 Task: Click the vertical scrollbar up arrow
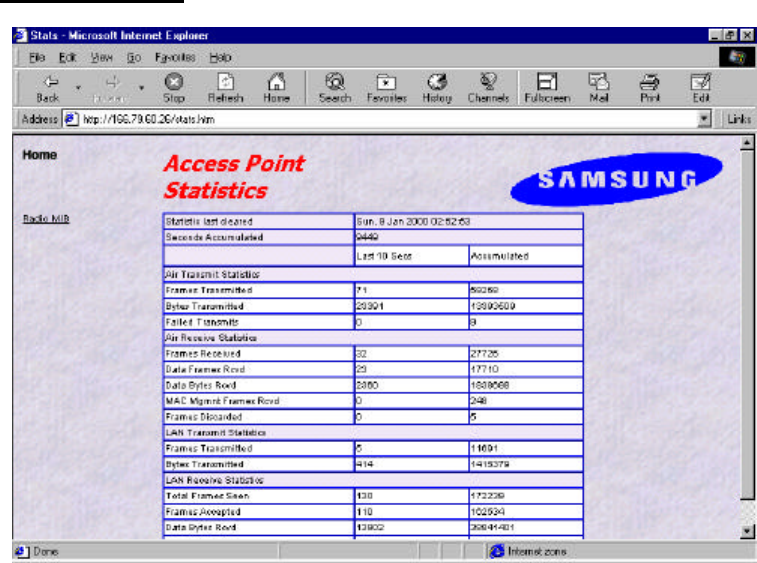(746, 143)
